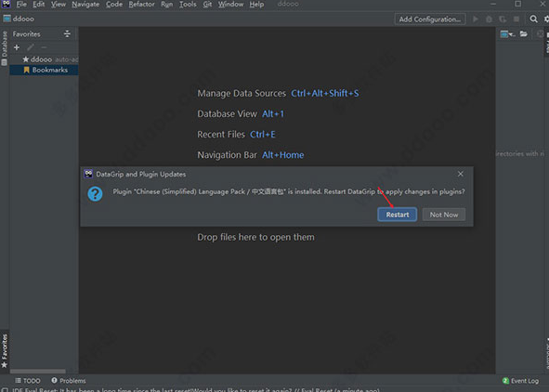Click the Search Everywhere magnifier icon

(x=533, y=19)
